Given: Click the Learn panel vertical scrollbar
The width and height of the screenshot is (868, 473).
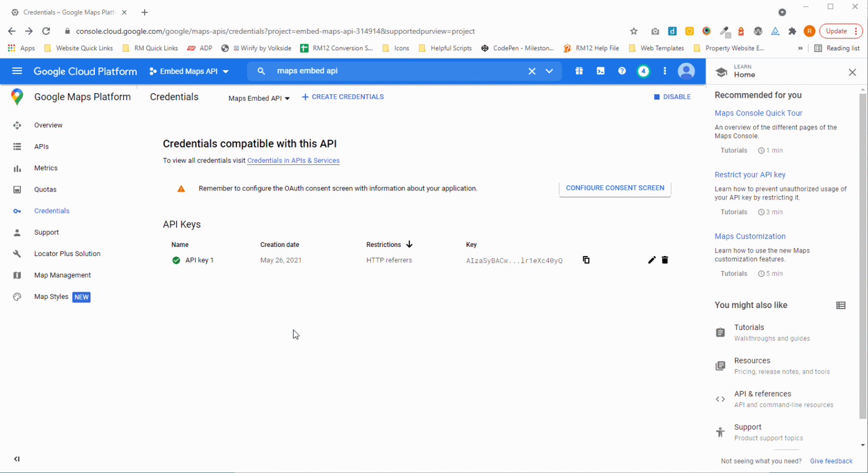Looking at the screenshot, I should (862, 256).
